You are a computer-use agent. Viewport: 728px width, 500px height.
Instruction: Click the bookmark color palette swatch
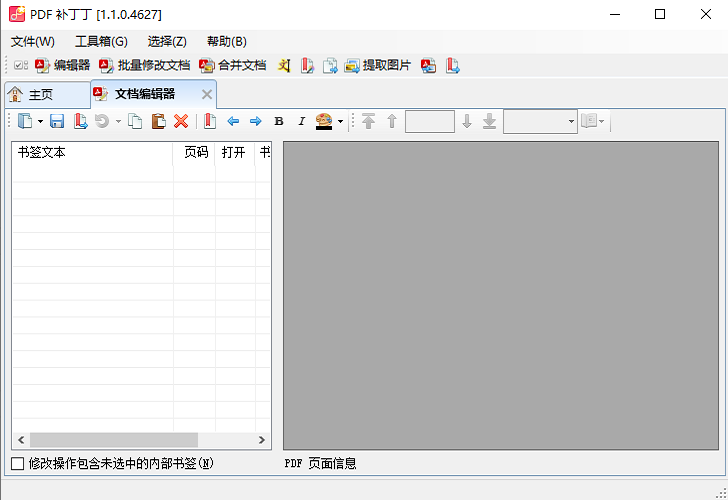(324, 121)
